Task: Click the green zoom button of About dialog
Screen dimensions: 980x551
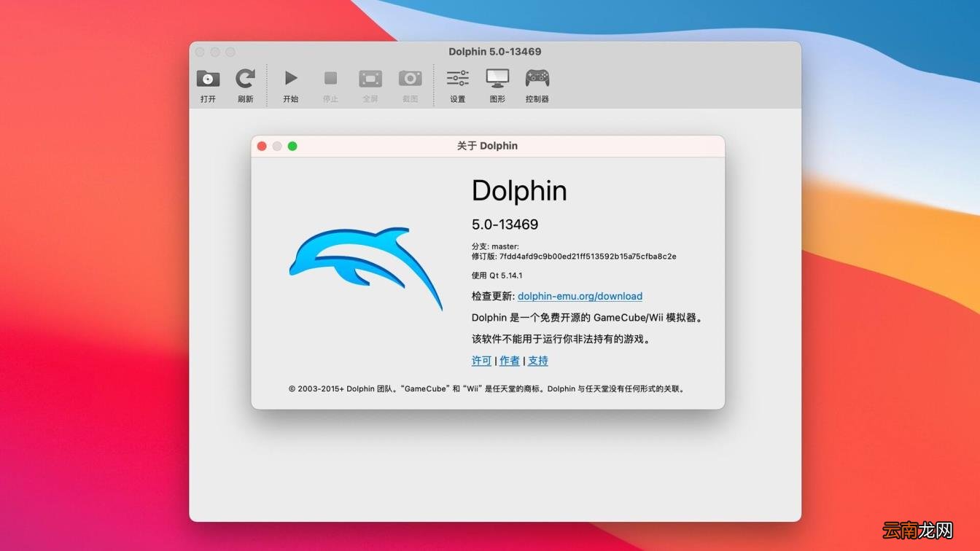Action: coord(292,146)
